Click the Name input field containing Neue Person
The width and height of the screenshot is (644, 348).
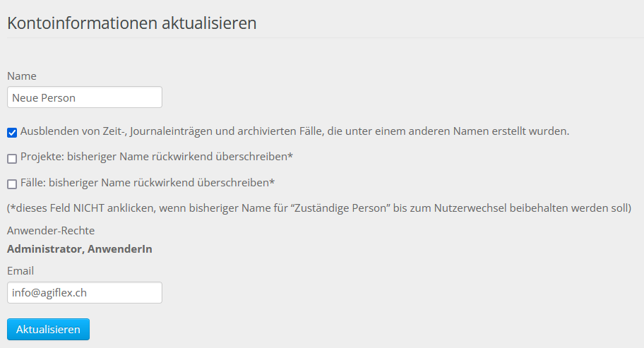(x=85, y=97)
